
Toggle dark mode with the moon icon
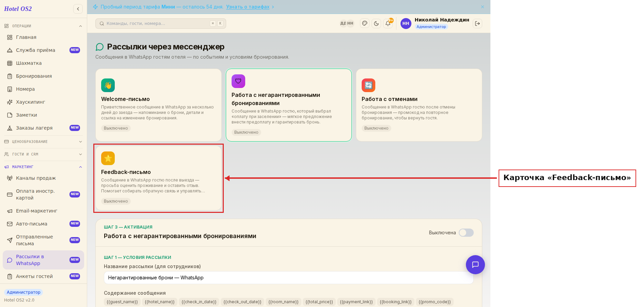tap(376, 24)
